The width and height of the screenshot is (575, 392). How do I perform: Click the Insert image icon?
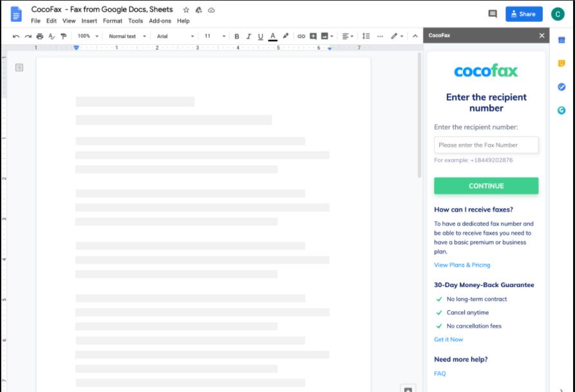point(325,36)
